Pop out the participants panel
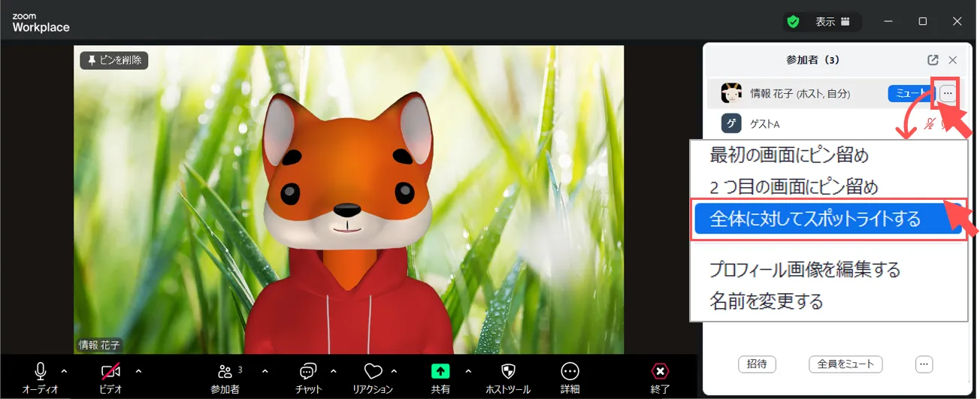 click(933, 60)
